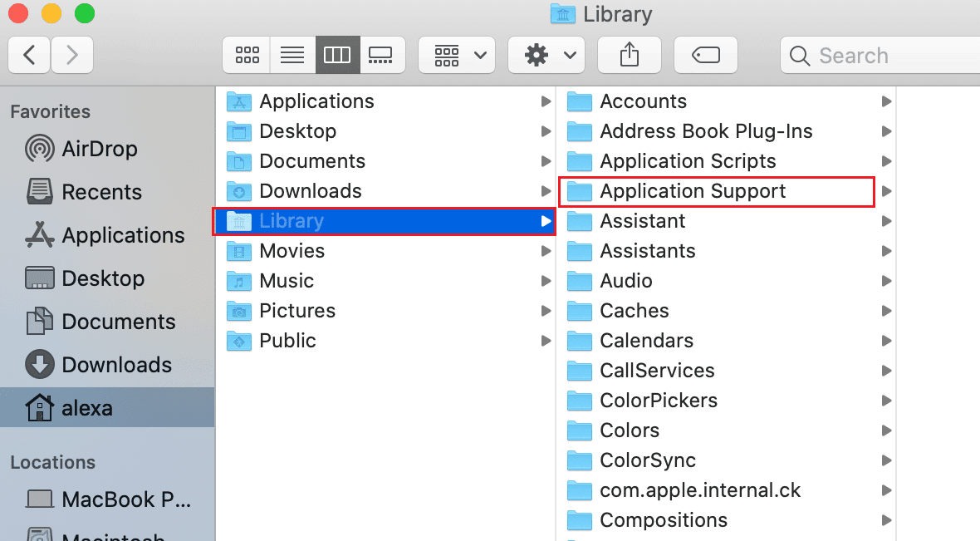Select MacBook P... under Locations
The image size is (980, 541).
point(108,499)
